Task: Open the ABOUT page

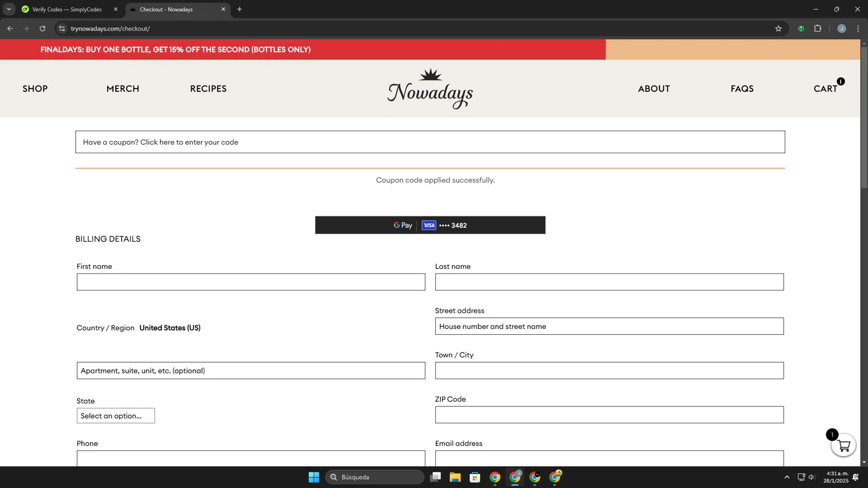Action: (654, 88)
